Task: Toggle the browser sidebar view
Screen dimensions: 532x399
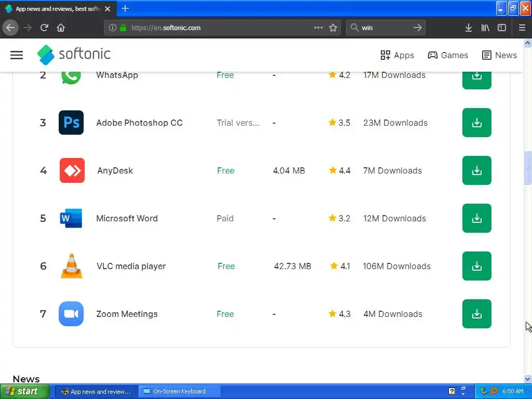Action: click(x=502, y=28)
